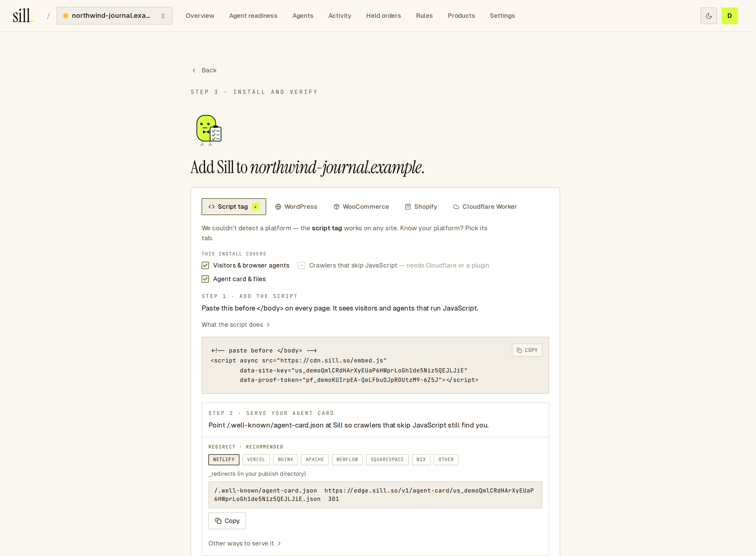Toggle 'Visitors & browser agents' checkbox
This screenshot has width=756, height=556.
205,266
